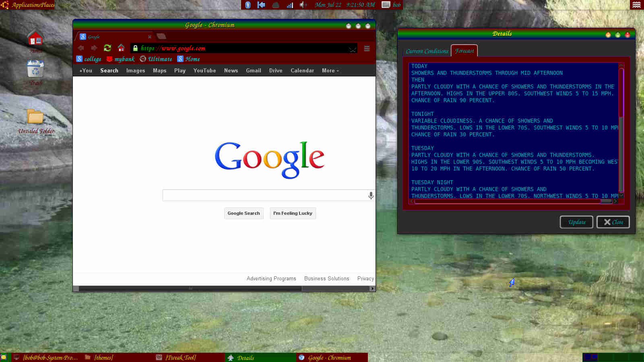Click the wavy lines icon in top-right panel
Viewport: 644px width, 362px height.
(x=636, y=5)
